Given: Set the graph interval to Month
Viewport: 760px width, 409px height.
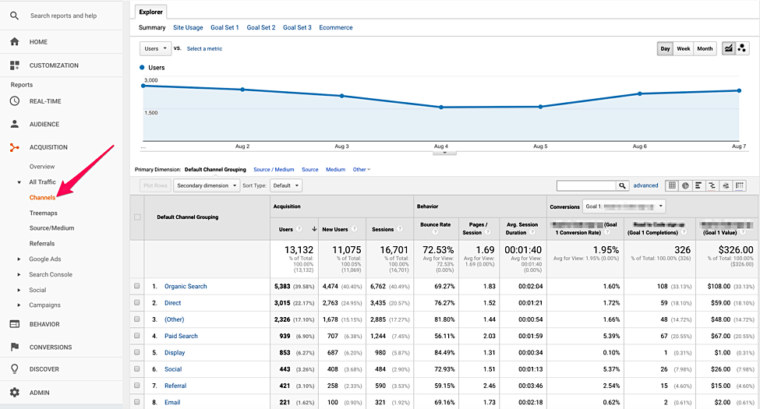Looking at the screenshot, I should click(x=705, y=48).
